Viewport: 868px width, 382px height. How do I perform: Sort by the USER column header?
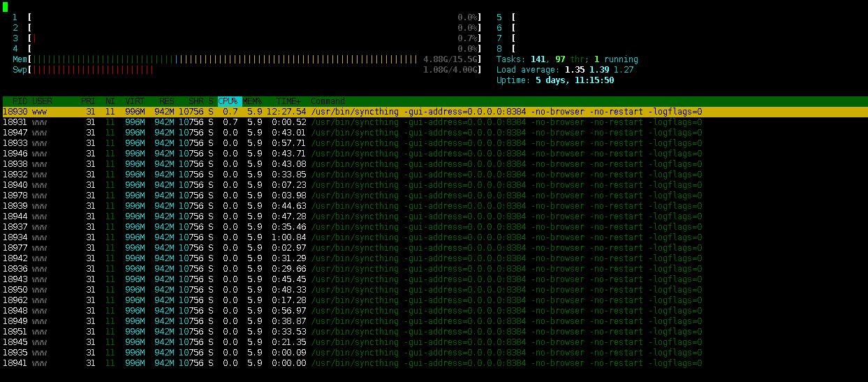click(x=42, y=101)
